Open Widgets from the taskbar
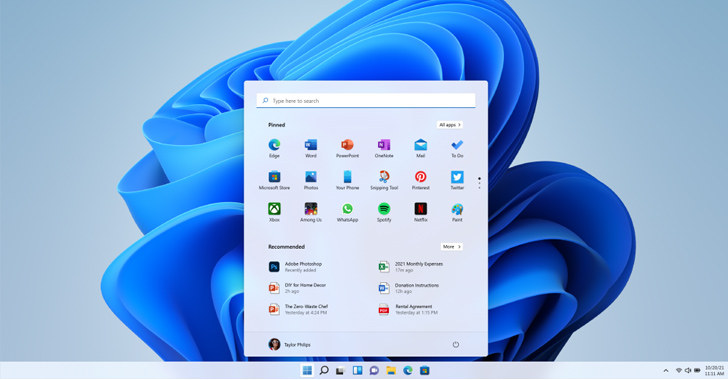The width and height of the screenshot is (728, 380). [x=358, y=370]
